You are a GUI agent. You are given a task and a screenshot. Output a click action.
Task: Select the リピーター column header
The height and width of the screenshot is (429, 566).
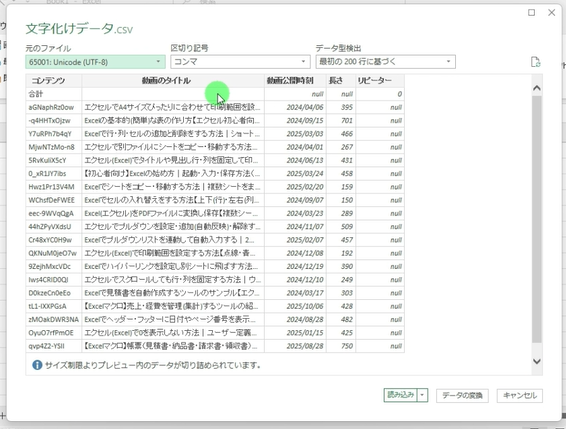(380, 81)
